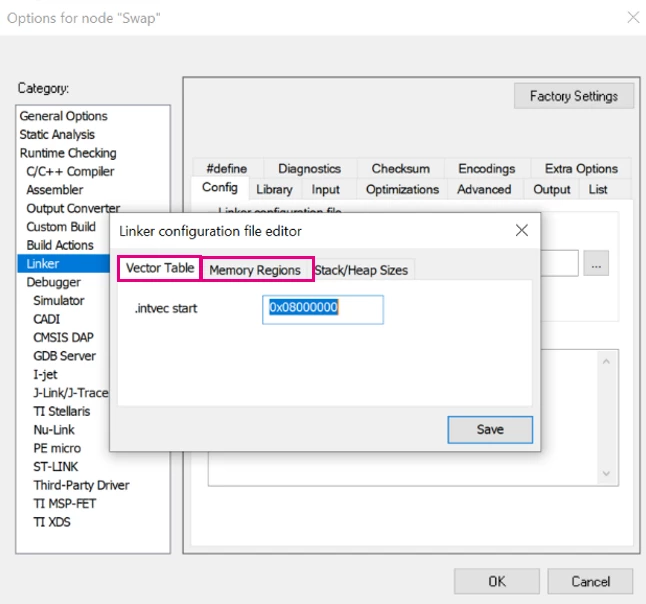Close the Options for node Swap window
Image resolution: width=646 pixels, height=604 pixels.
click(633, 17)
